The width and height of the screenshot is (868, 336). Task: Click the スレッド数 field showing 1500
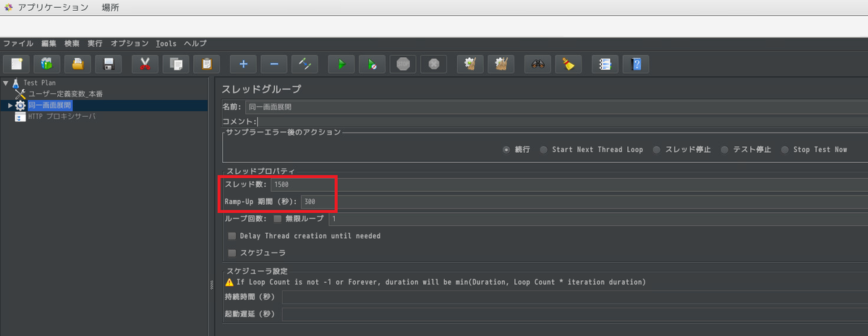(569, 185)
